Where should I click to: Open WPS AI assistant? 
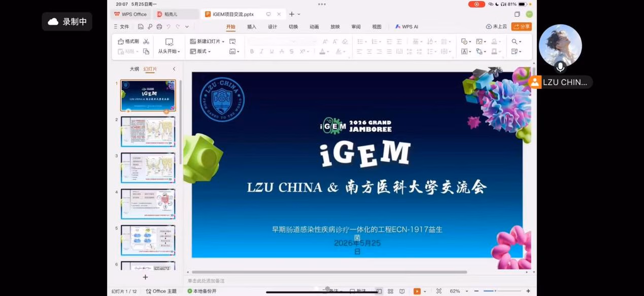point(407,27)
